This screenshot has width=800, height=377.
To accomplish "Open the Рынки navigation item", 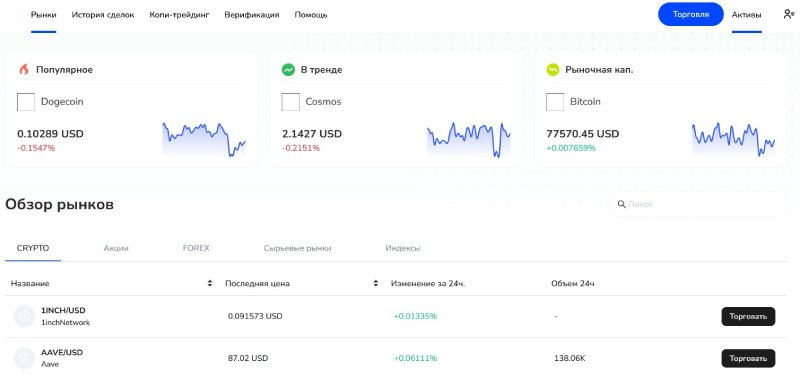I will pos(43,15).
